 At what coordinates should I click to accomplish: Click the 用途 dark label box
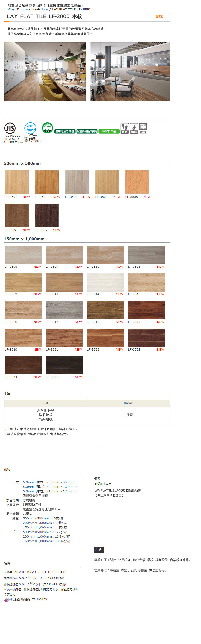99,549
